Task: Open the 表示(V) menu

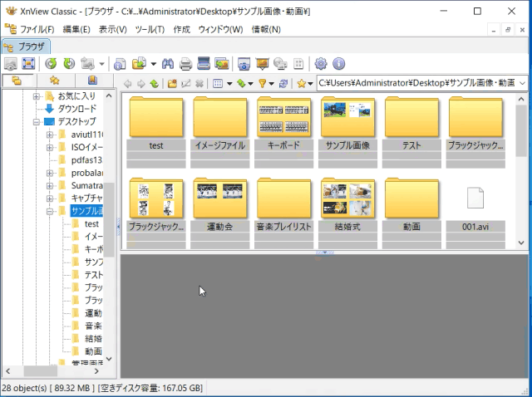Action: coord(113,30)
